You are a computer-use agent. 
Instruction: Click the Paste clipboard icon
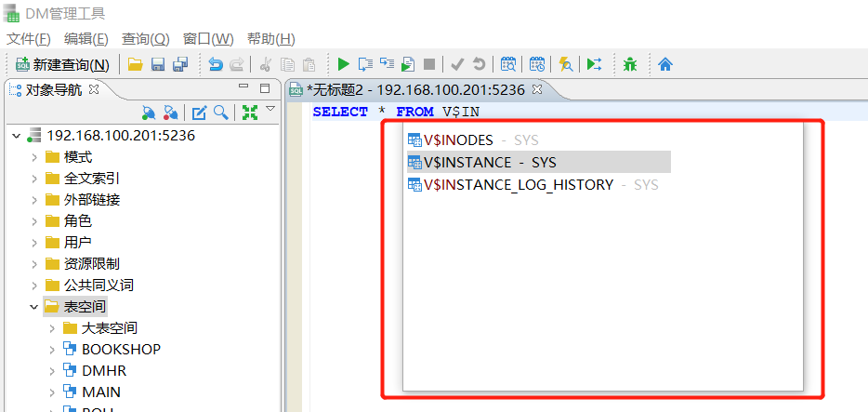(x=309, y=64)
